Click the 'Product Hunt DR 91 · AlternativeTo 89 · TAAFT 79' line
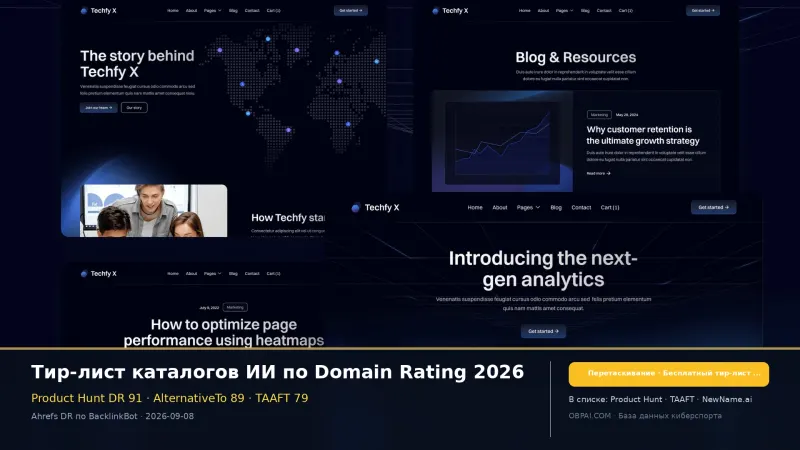Viewport: 800px width, 450px height. point(169,398)
